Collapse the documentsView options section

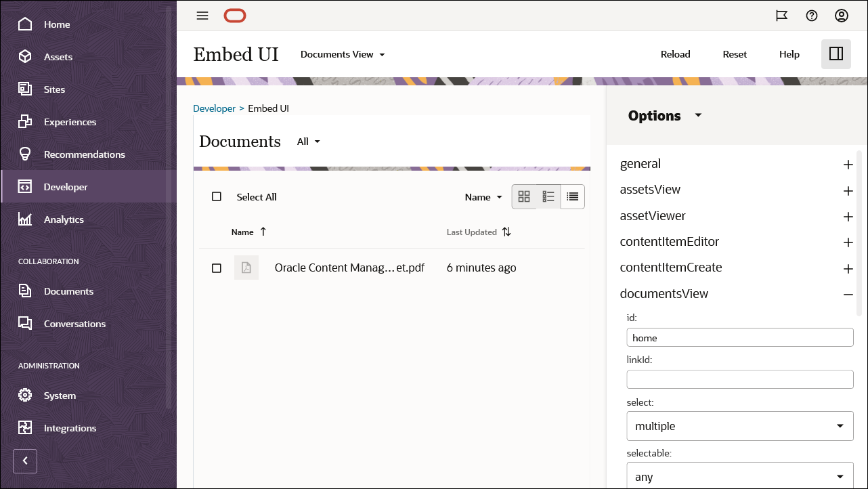(848, 295)
